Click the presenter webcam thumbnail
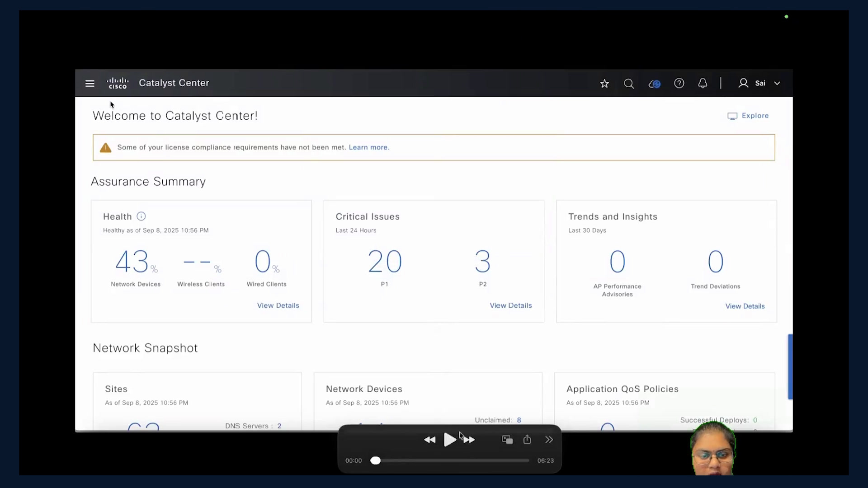The width and height of the screenshot is (868, 488). pos(713,448)
